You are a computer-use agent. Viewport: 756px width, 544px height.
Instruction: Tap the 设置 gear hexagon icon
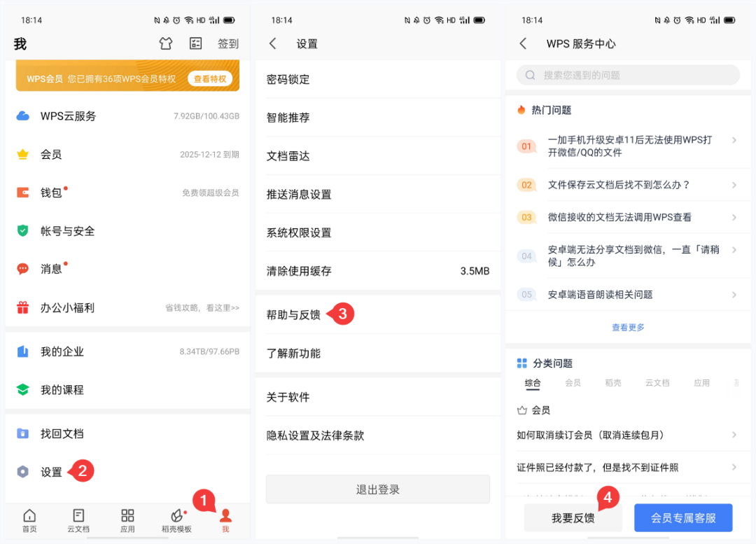pos(22,472)
